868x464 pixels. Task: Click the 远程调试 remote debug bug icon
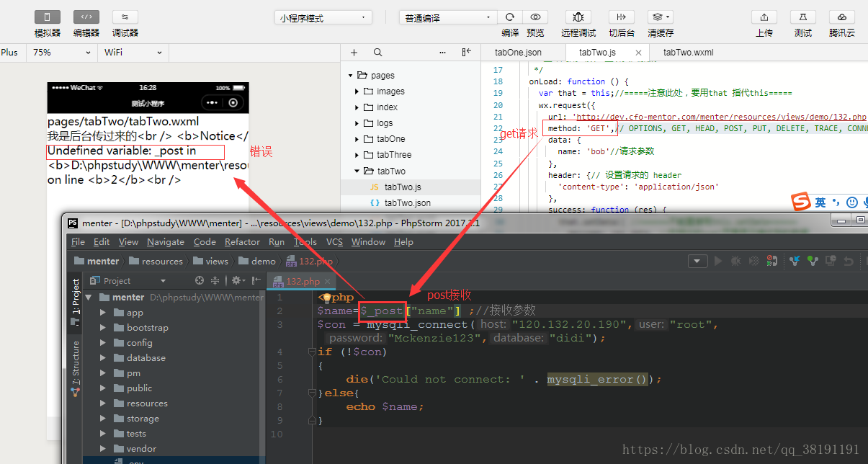click(x=578, y=17)
